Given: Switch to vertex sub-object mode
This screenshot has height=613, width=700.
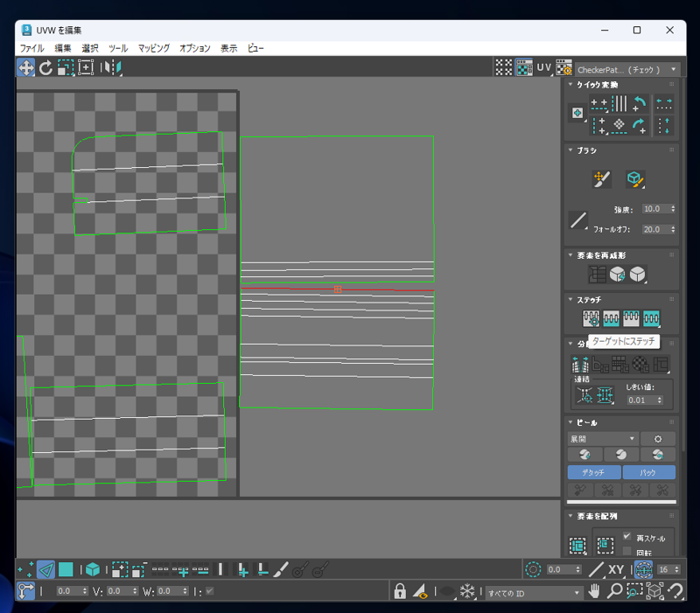Looking at the screenshot, I should point(25,570).
